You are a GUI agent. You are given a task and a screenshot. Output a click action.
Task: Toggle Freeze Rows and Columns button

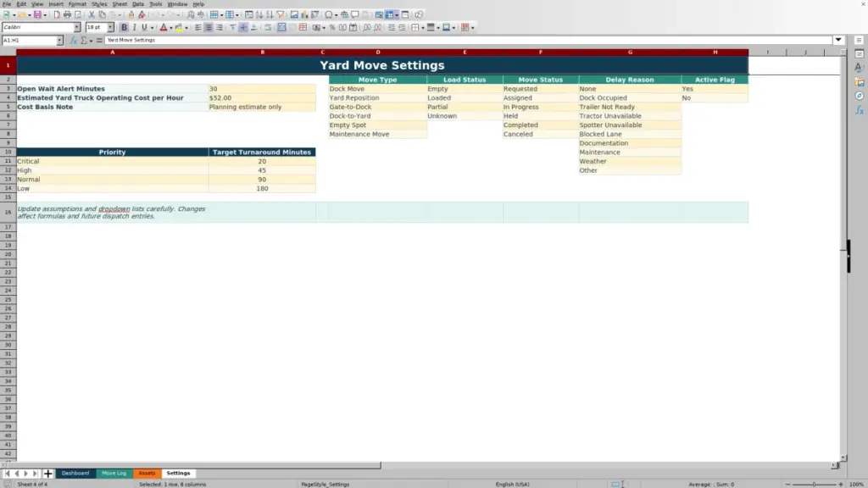click(389, 14)
